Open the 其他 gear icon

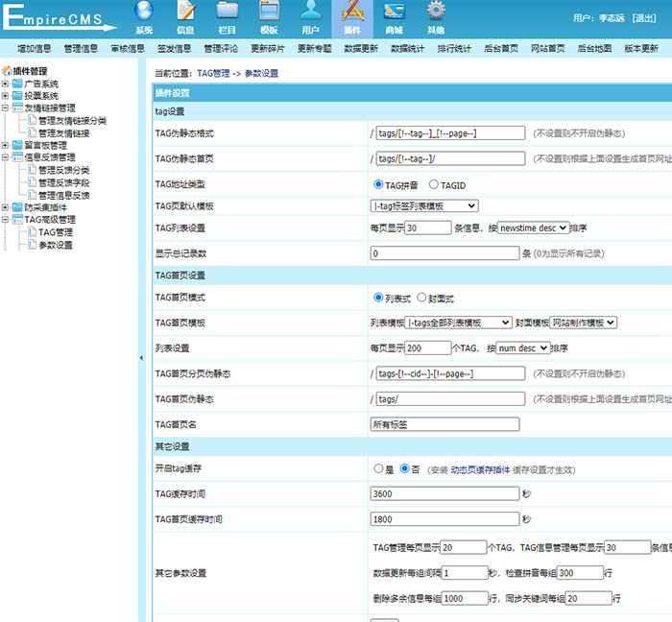436,11
